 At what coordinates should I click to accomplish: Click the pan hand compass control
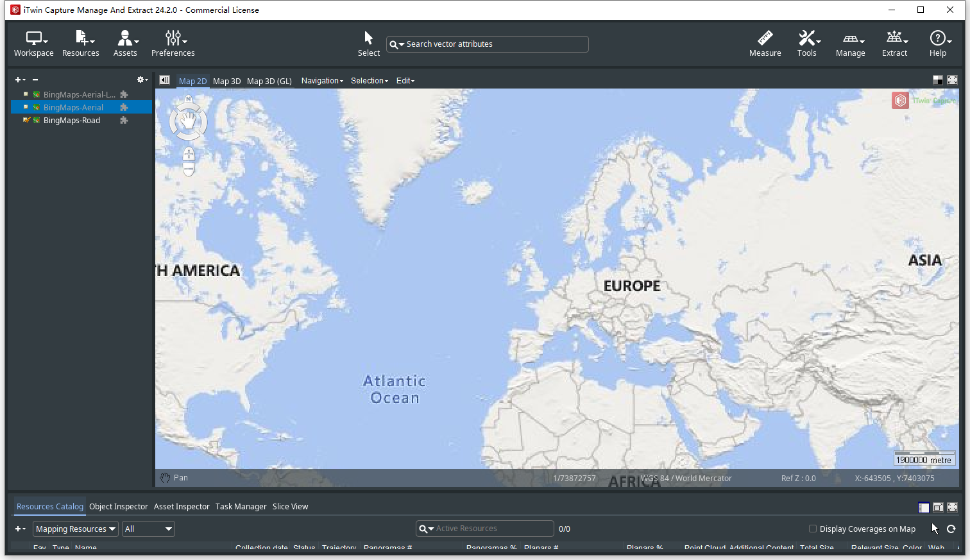tap(188, 121)
